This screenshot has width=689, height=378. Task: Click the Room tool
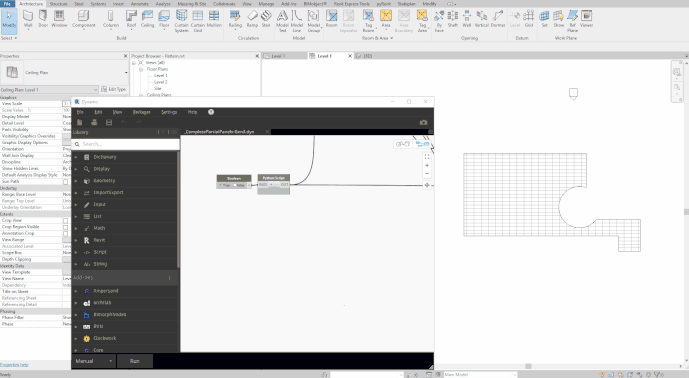332,19
